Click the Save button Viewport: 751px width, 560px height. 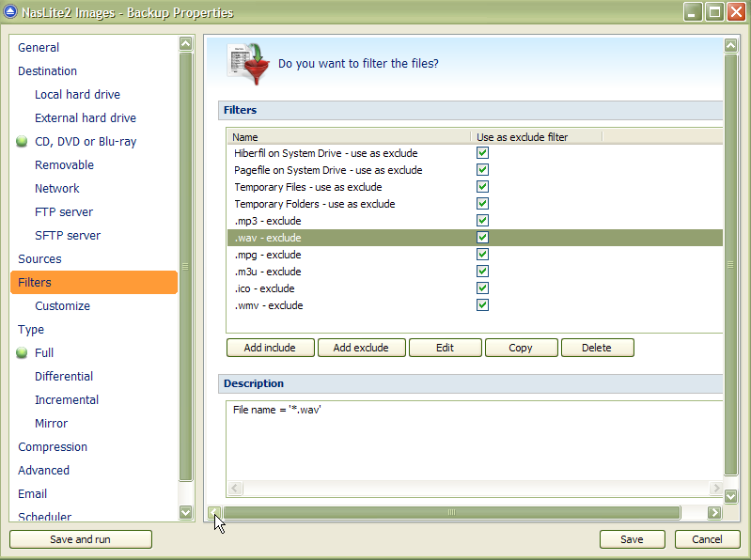633,539
